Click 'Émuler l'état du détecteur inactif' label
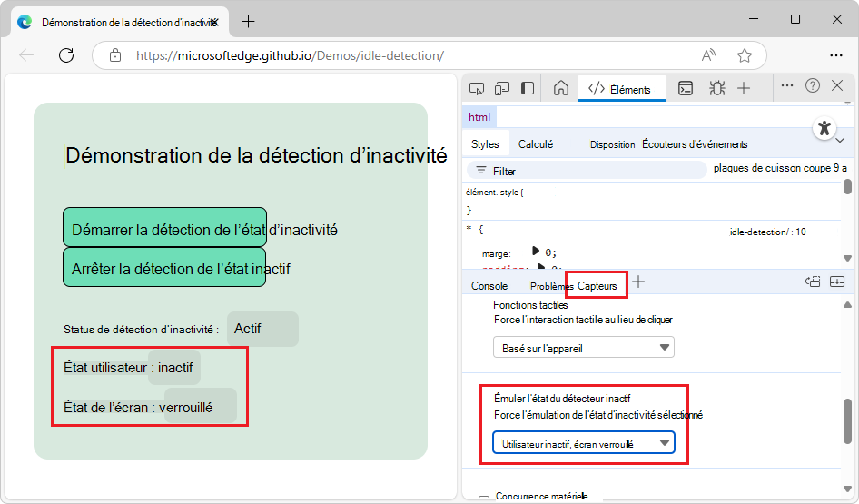Viewport: 859px width, 504px height. pyautogui.click(x=562, y=399)
